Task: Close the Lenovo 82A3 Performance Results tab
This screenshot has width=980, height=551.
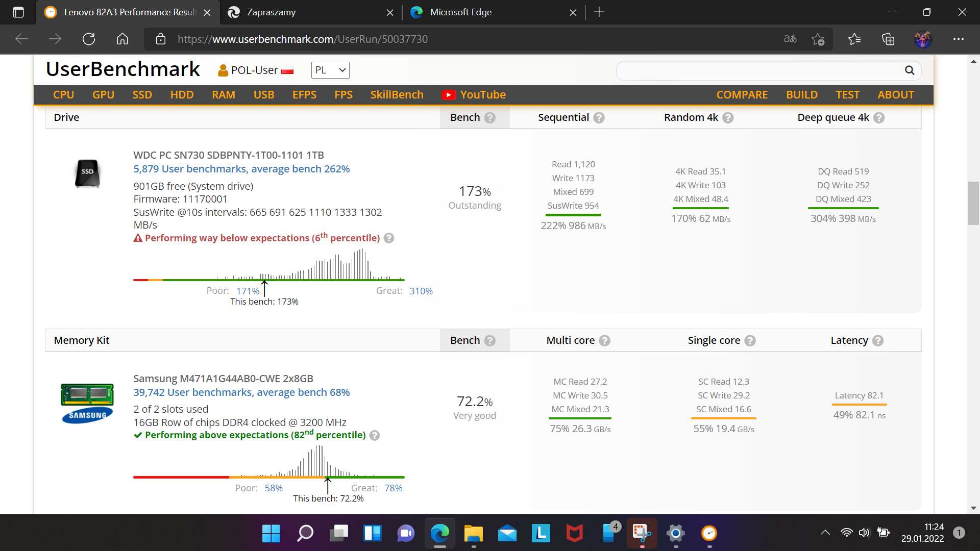Action: pyautogui.click(x=207, y=13)
